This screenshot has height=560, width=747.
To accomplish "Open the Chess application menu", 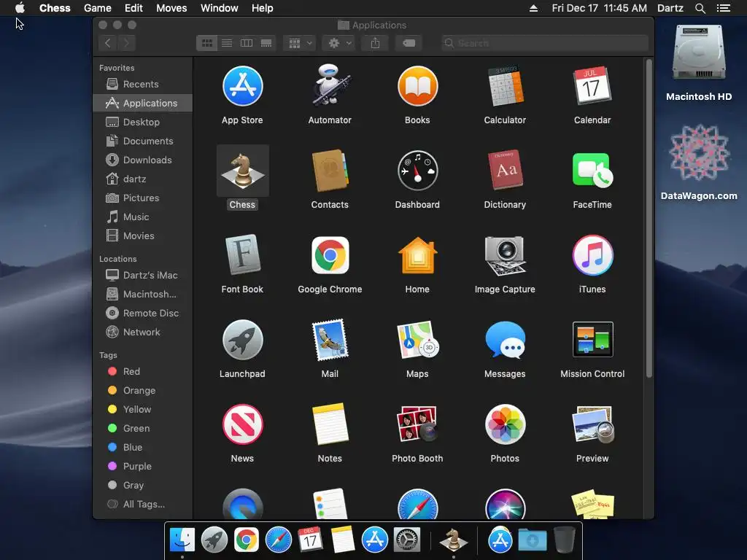I will (x=55, y=8).
